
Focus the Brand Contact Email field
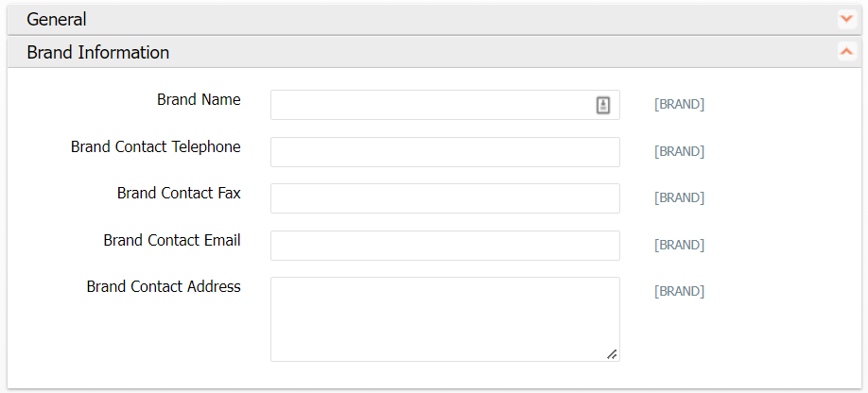[444, 245]
